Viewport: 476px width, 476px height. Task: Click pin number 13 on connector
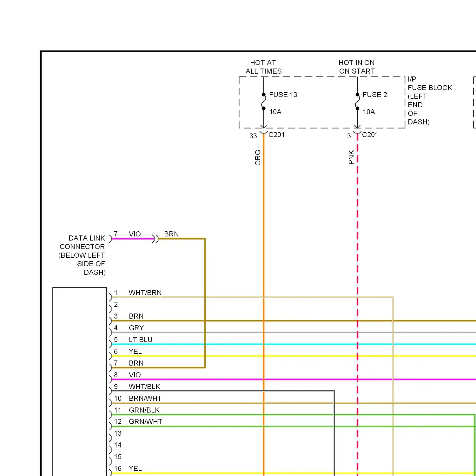click(x=118, y=433)
